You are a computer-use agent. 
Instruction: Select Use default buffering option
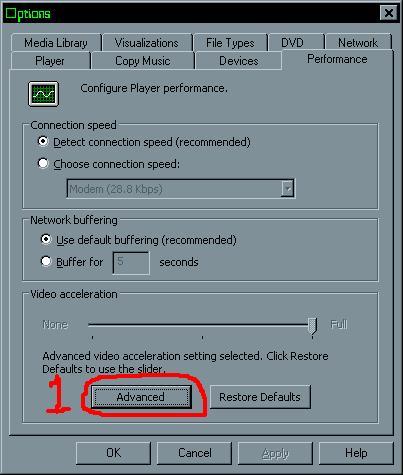coord(46,239)
